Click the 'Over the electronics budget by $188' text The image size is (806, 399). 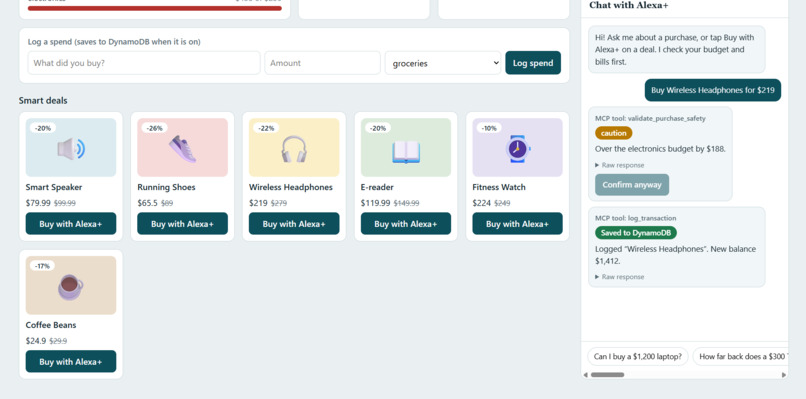(x=660, y=149)
